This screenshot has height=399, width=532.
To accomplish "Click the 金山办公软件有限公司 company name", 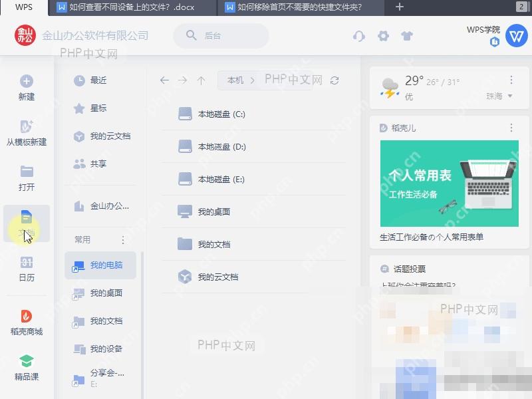I will (95, 35).
